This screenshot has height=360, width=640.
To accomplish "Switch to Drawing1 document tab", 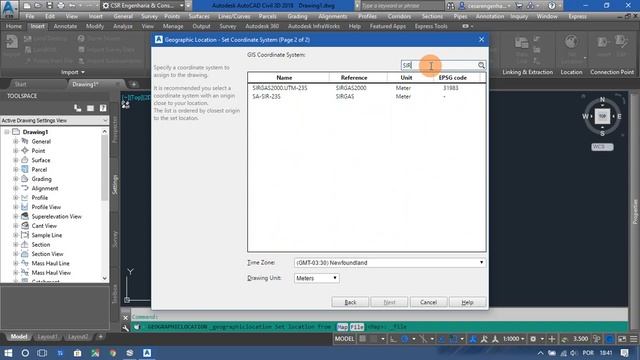I will click(85, 84).
